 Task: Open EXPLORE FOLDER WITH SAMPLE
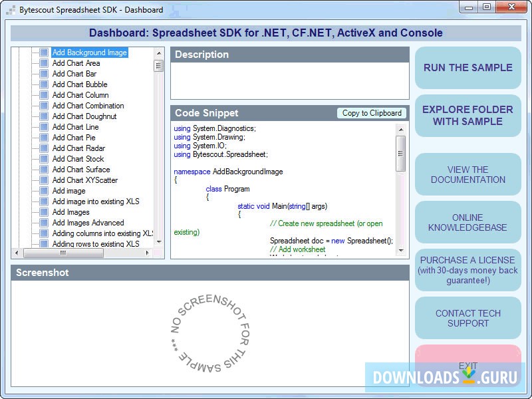point(468,116)
